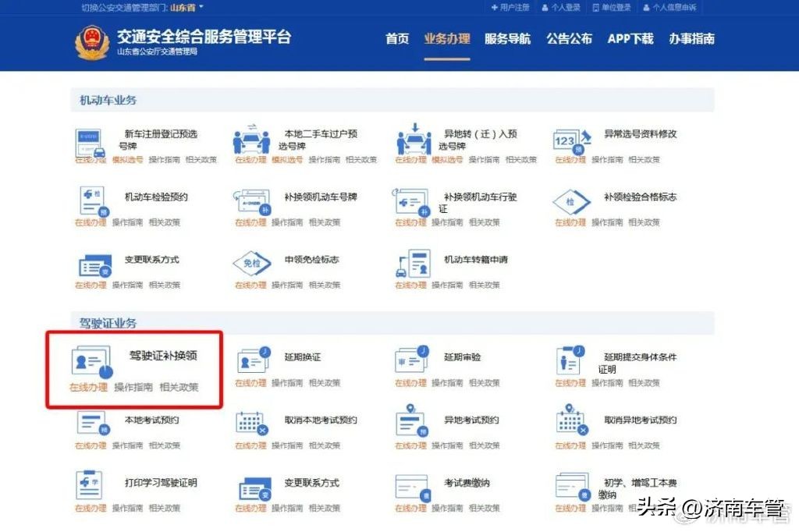
Task: Open the 取消异地考试预约 icon
Action: tap(570, 424)
